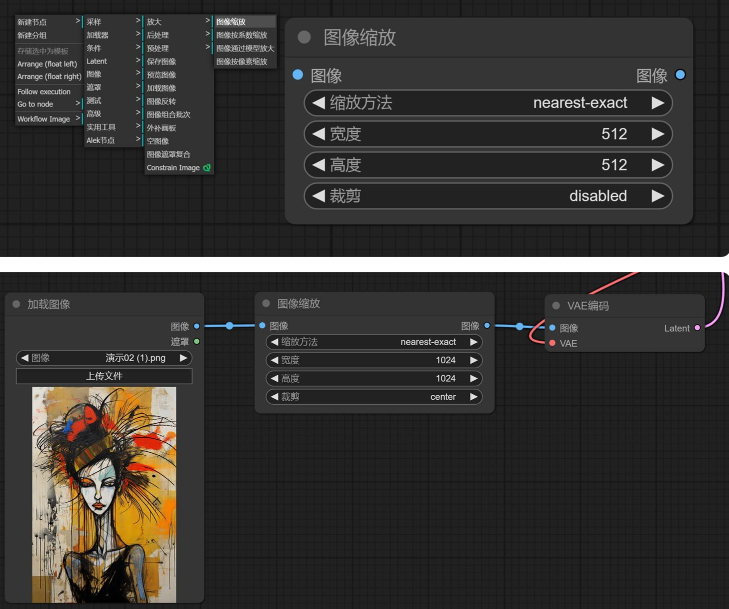The height and width of the screenshot is (609, 729).
Task: Click red VAE input port on VAE编码
Action: [x=552, y=343]
